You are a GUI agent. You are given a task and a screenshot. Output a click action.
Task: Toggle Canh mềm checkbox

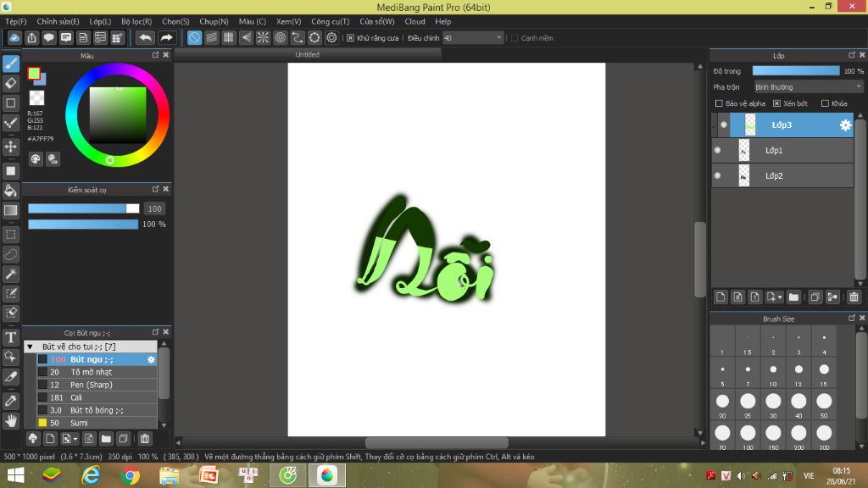515,38
